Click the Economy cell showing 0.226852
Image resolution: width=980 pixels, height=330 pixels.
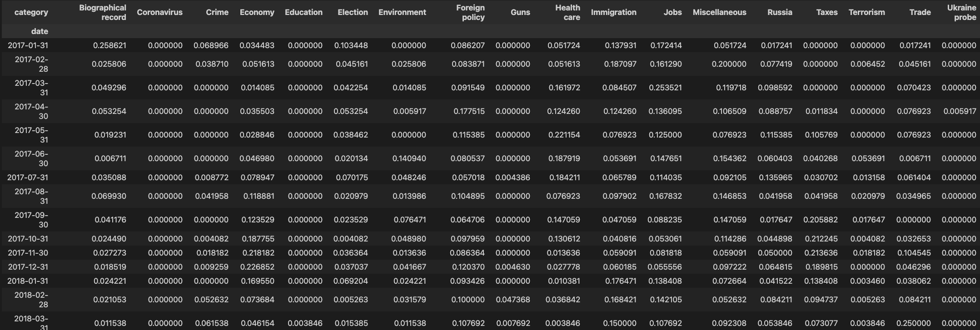click(257, 267)
